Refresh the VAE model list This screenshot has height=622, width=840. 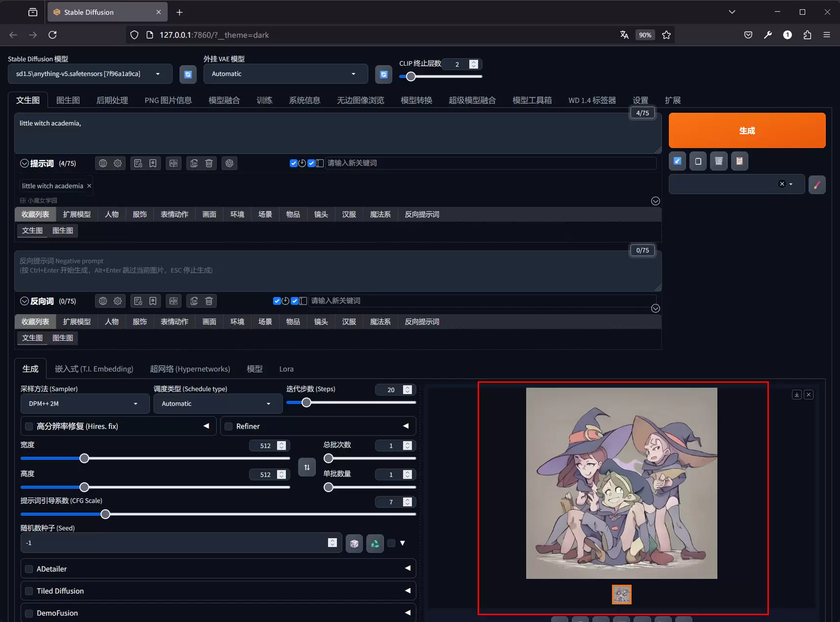(x=383, y=75)
